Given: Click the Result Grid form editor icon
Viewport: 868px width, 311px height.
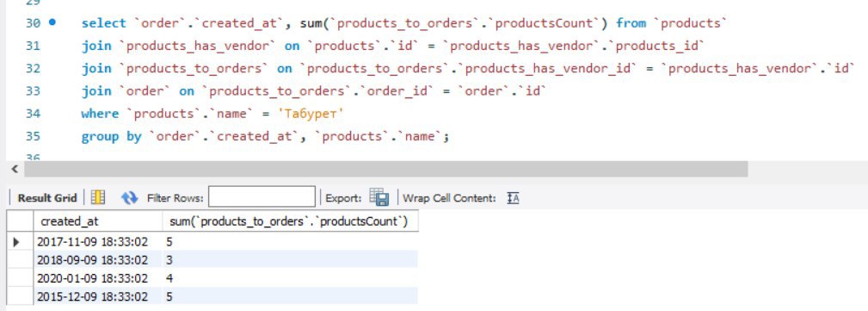Looking at the screenshot, I should click(98, 197).
